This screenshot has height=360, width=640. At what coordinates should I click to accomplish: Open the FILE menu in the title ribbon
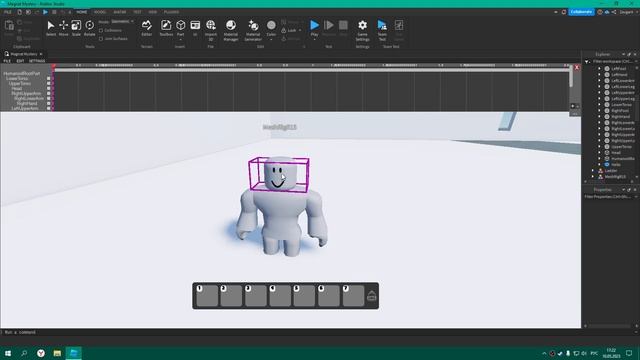coord(7,12)
